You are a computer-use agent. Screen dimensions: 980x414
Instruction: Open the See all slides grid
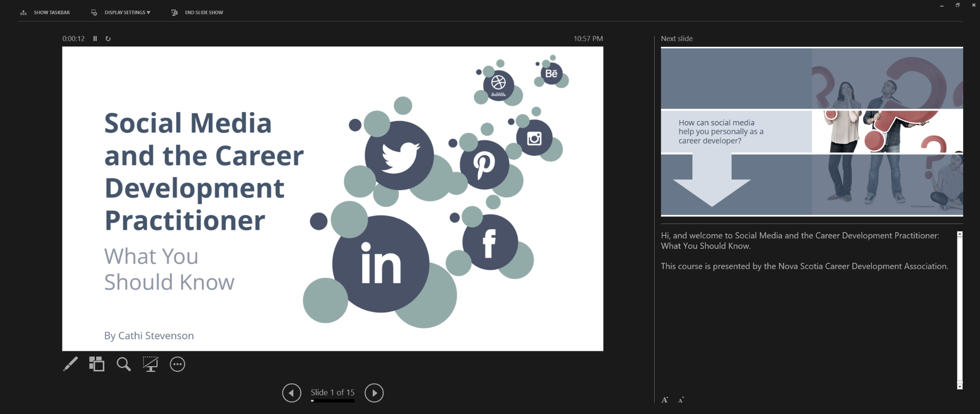click(97, 364)
